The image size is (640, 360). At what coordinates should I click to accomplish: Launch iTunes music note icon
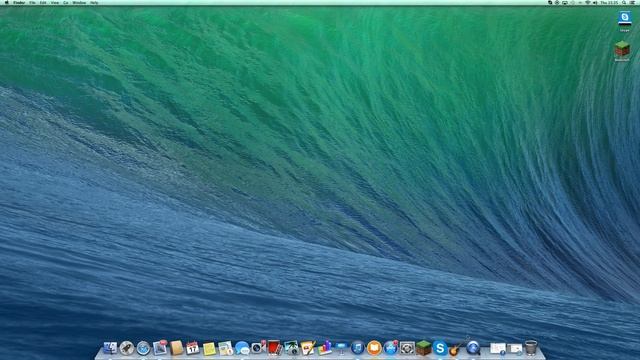point(358,348)
